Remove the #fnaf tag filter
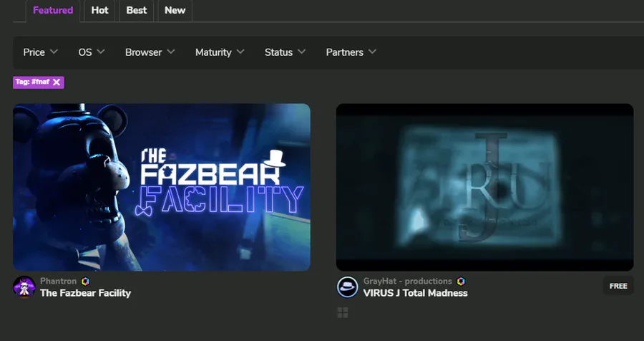 [57, 82]
